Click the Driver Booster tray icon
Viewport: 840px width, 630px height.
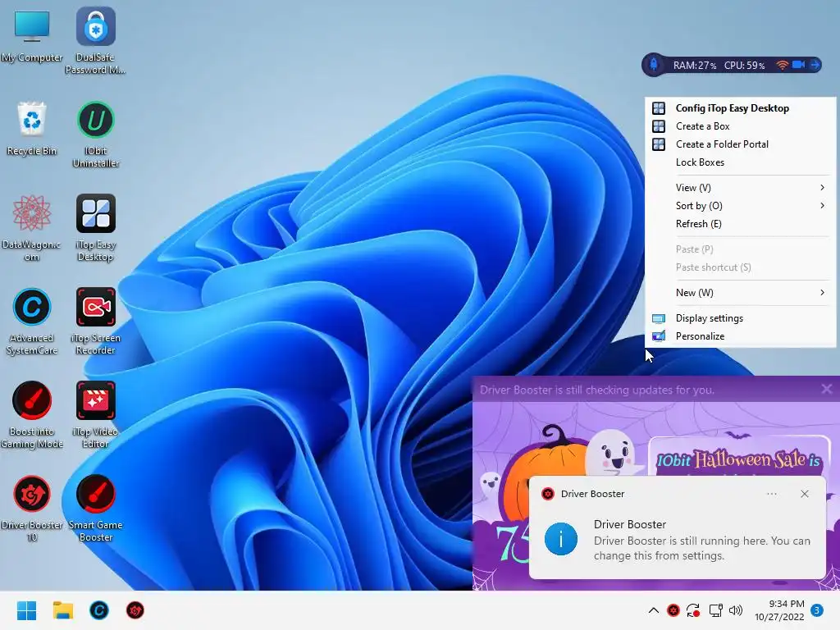pyautogui.click(x=673, y=610)
